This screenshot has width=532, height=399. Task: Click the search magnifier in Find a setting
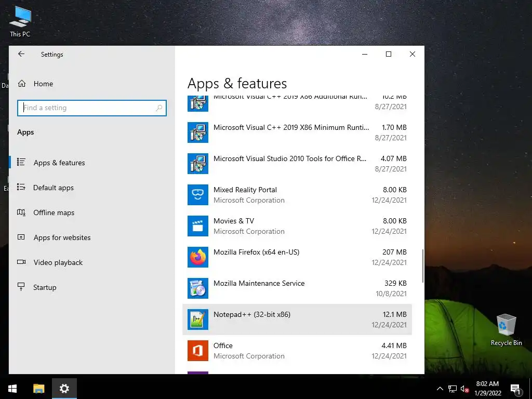coord(159,108)
